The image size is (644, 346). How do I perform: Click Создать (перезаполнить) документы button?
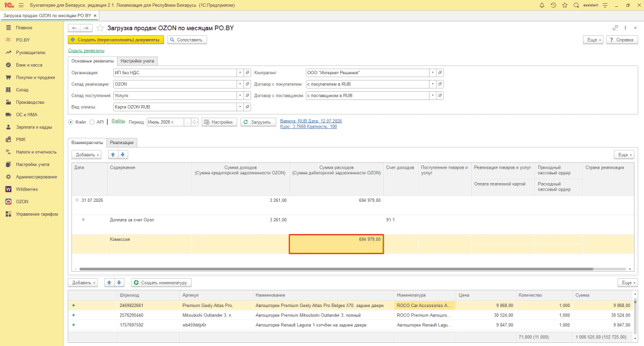tap(116, 40)
